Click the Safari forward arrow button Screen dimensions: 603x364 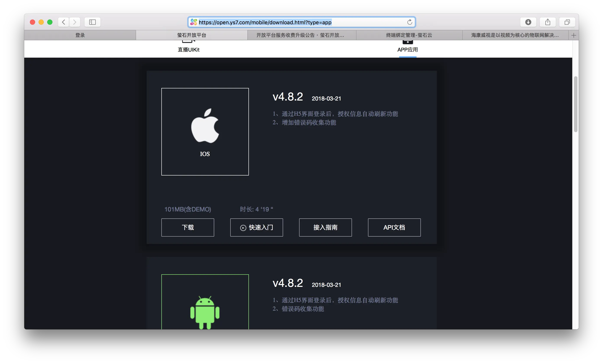click(x=75, y=22)
